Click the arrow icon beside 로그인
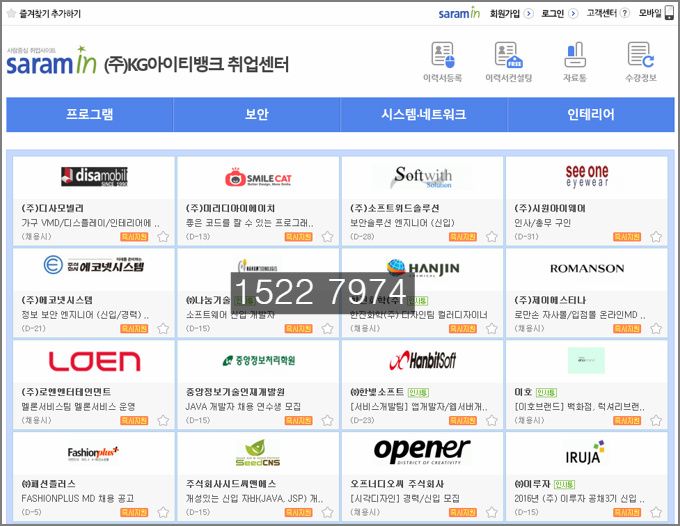 [573, 13]
